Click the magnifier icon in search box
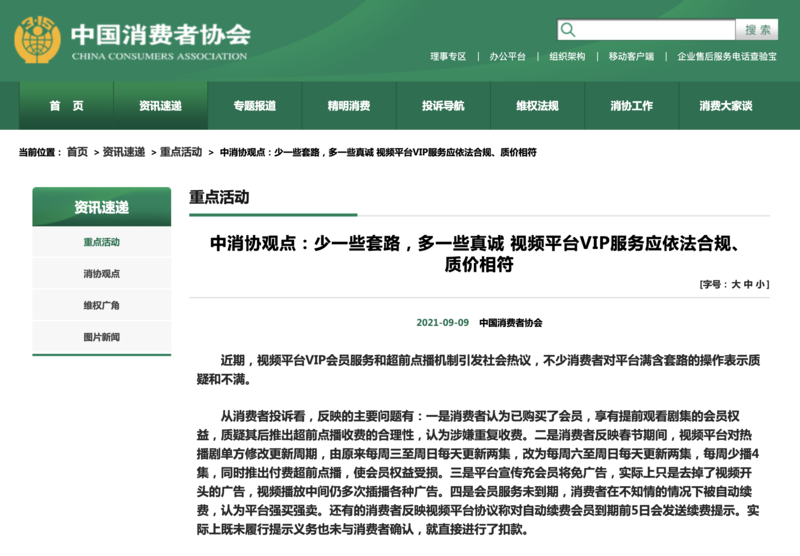 tap(567, 30)
